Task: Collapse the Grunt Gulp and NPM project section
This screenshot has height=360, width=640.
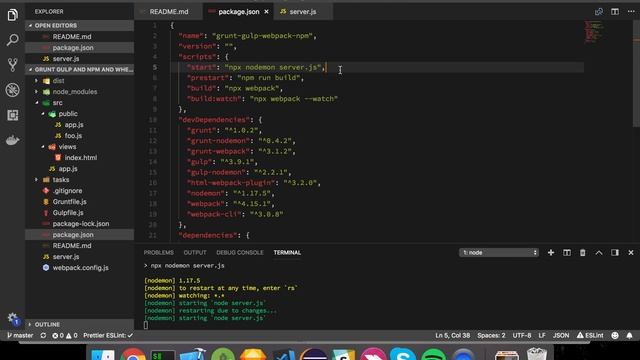Action: (x=80, y=69)
